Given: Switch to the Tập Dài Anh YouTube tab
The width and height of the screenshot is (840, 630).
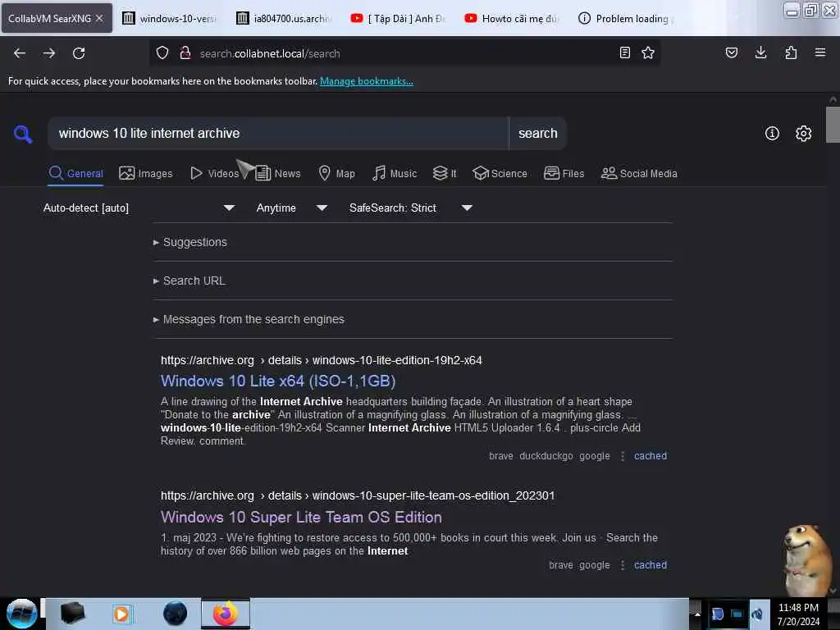Looking at the screenshot, I should tap(399, 18).
